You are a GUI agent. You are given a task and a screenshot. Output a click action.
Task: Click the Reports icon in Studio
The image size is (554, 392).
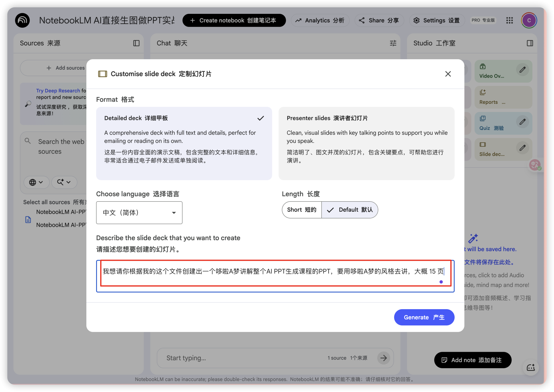pos(483,92)
